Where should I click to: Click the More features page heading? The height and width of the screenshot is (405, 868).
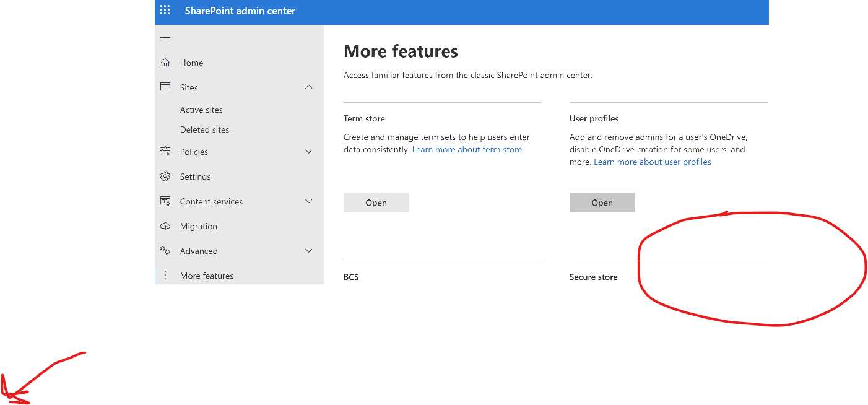pyautogui.click(x=401, y=51)
